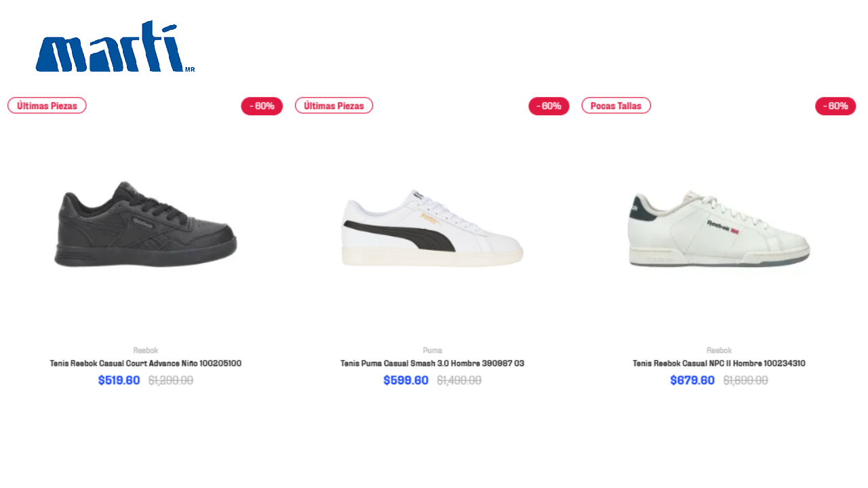Open the white Puma Smash 3.0 shoe image
Screen dimensions: 868x488
coord(432,228)
